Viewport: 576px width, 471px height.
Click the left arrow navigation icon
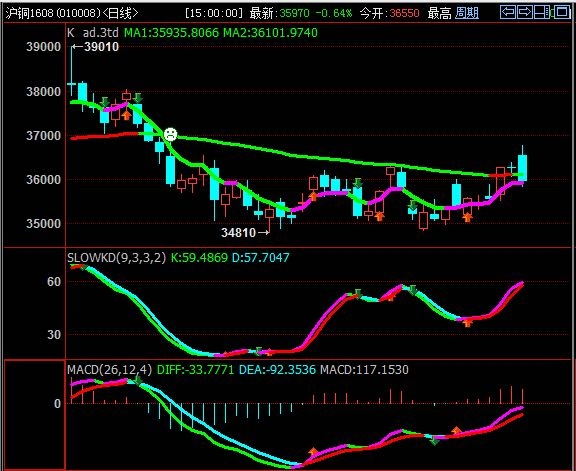(508, 13)
